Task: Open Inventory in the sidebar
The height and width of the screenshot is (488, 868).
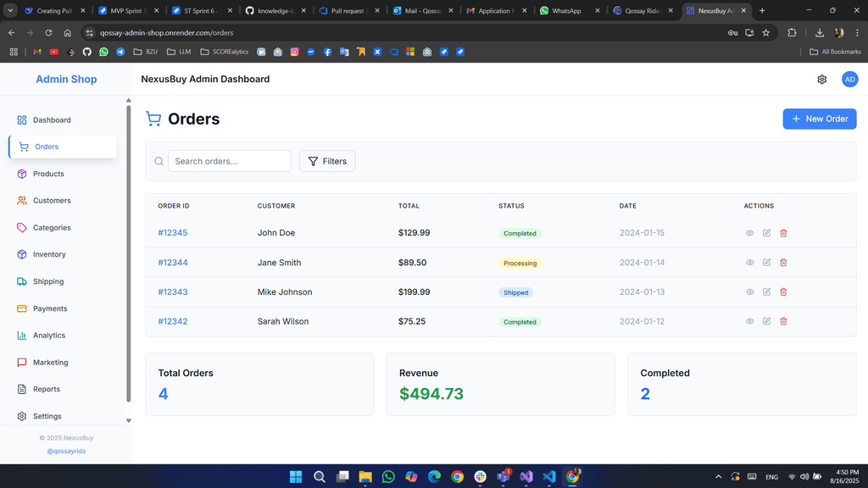Action: tap(63, 254)
